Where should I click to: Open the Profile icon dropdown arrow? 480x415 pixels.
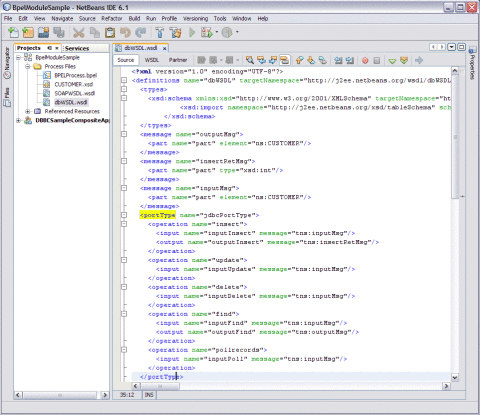[x=237, y=32]
